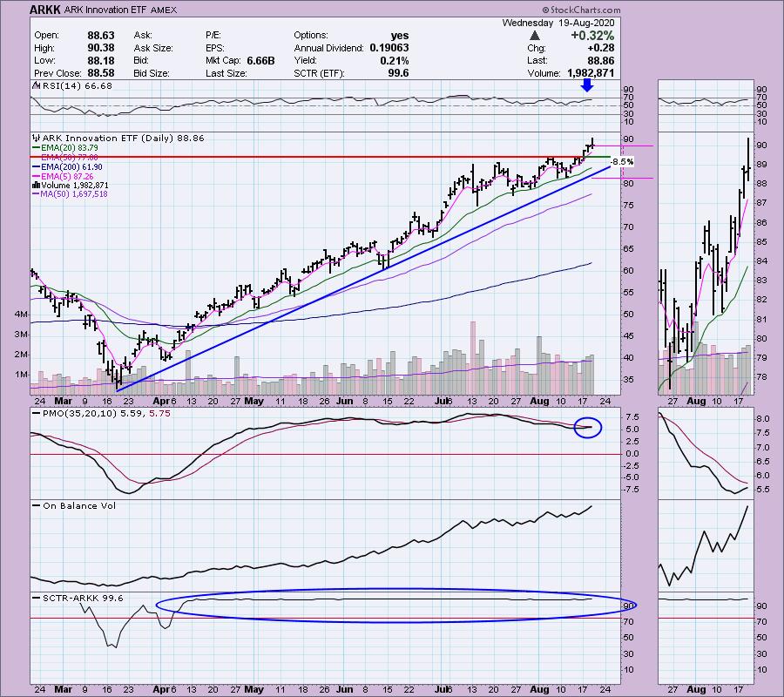Click the bar-chart icon before RSI(14) label
This screenshot has height=697, width=784.
(x=36, y=85)
